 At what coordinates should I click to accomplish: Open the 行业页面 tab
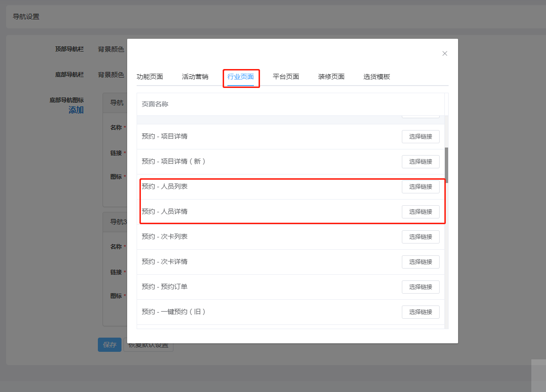coord(241,77)
